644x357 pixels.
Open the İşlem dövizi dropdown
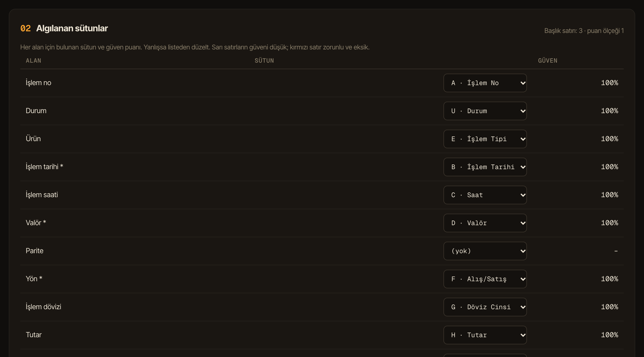point(485,307)
